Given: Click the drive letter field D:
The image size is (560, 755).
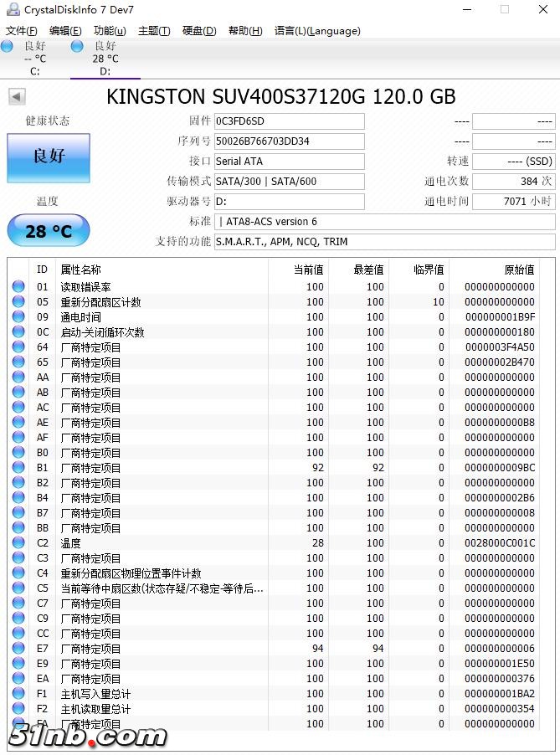Looking at the screenshot, I should (x=289, y=202).
